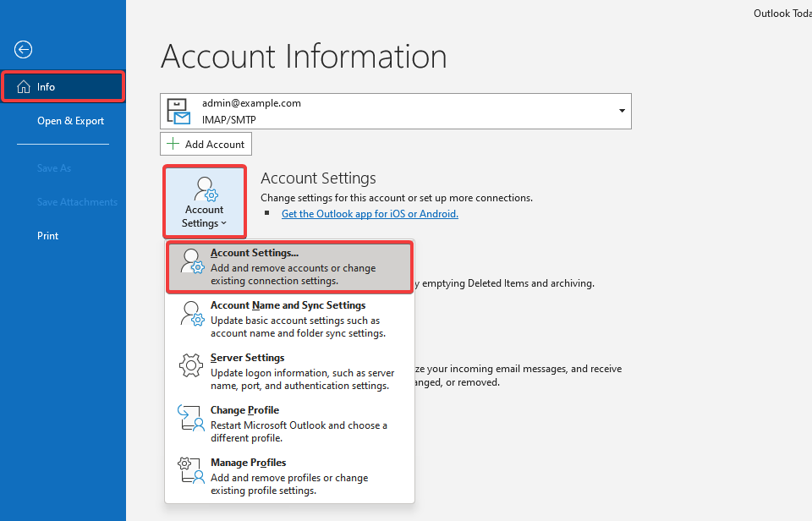Click the Outlook Today title text
The height and width of the screenshot is (521, 812).
click(x=782, y=14)
